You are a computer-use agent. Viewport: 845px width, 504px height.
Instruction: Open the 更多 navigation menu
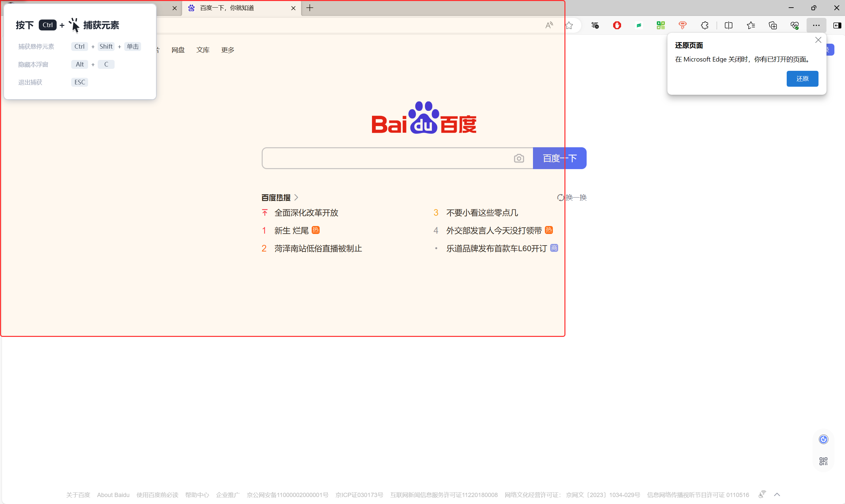point(227,50)
